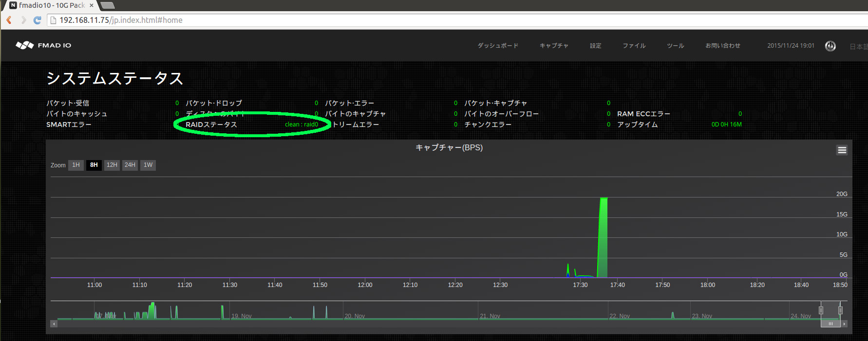Viewport: 868px width, 341px height.
Task: Reload the page with refresh icon
Action: 38,20
